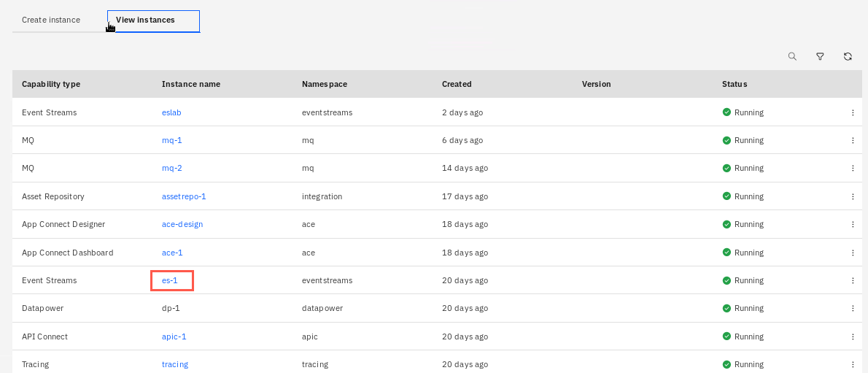Sort by Created column header
Image resolution: width=868 pixels, height=373 pixels.
point(457,84)
